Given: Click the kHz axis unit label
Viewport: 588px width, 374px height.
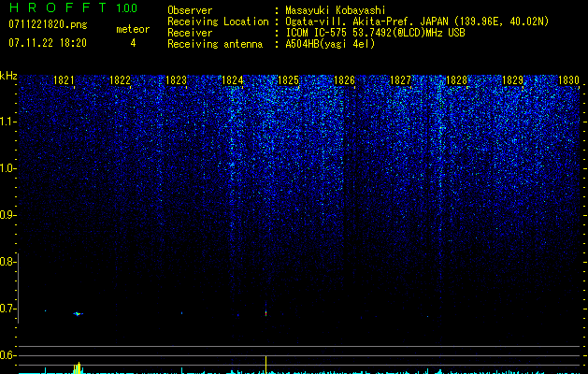Looking at the screenshot, I should pyautogui.click(x=8, y=76).
